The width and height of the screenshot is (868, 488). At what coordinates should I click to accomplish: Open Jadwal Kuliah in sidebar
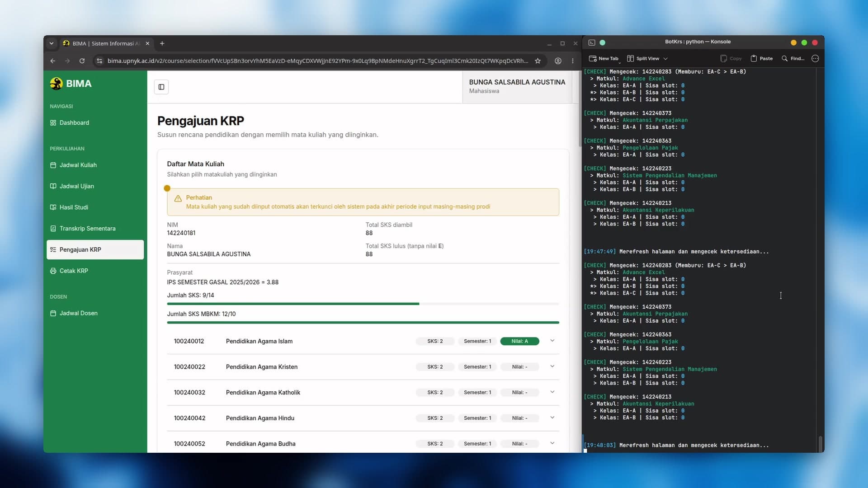[x=95, y=165]
